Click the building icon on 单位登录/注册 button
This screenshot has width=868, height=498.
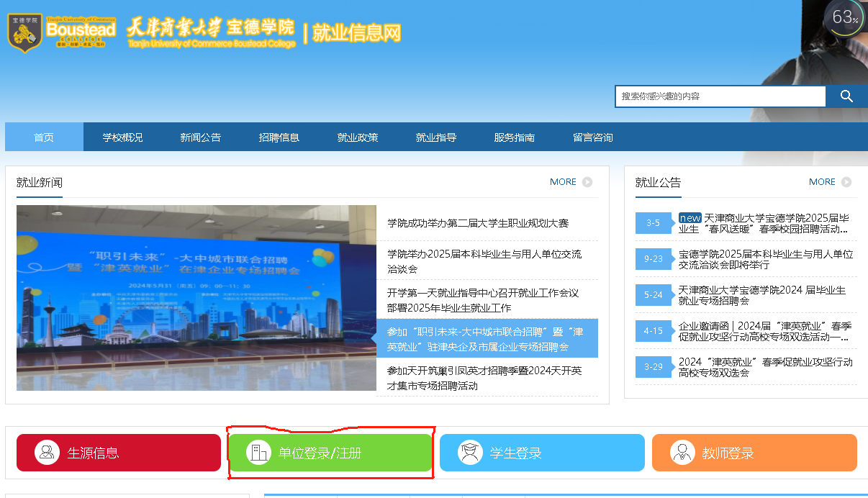[259, 453]
